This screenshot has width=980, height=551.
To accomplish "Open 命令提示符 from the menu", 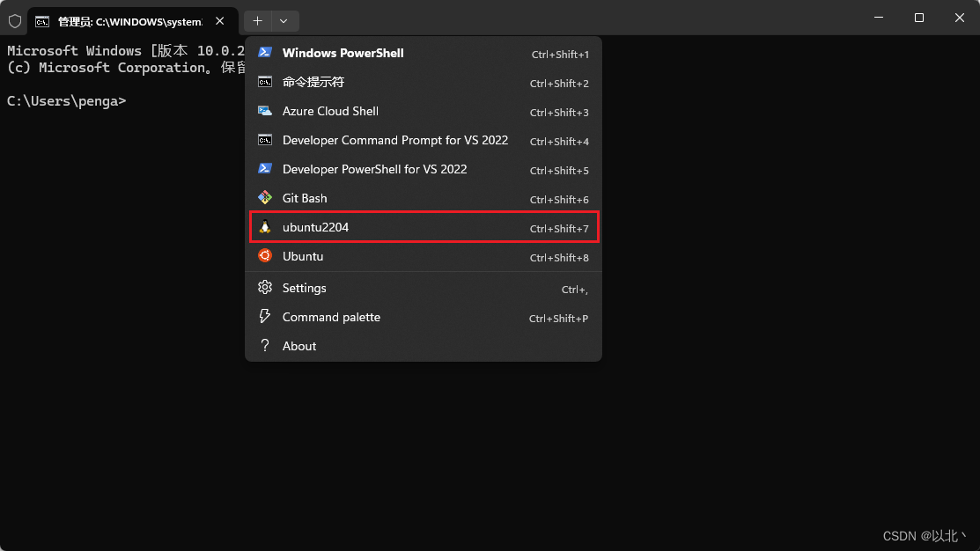I will click(424, 82).
